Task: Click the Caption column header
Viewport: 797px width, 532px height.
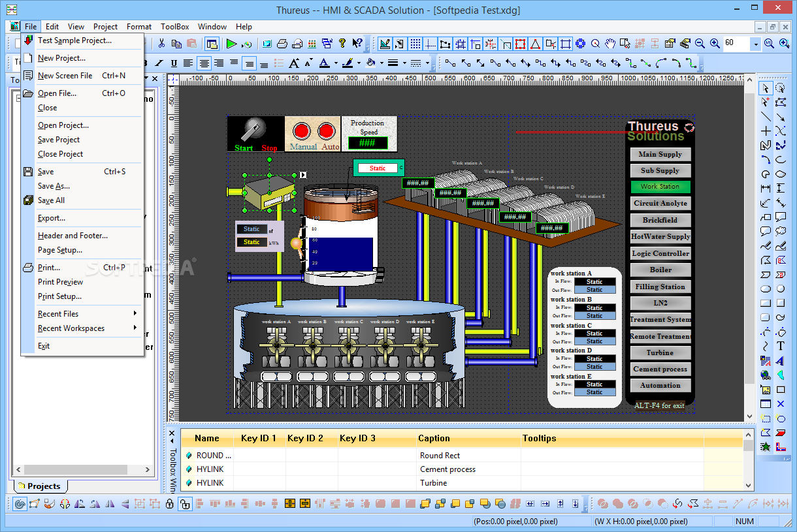Action: pyautogui.click(x=434, y=439)
